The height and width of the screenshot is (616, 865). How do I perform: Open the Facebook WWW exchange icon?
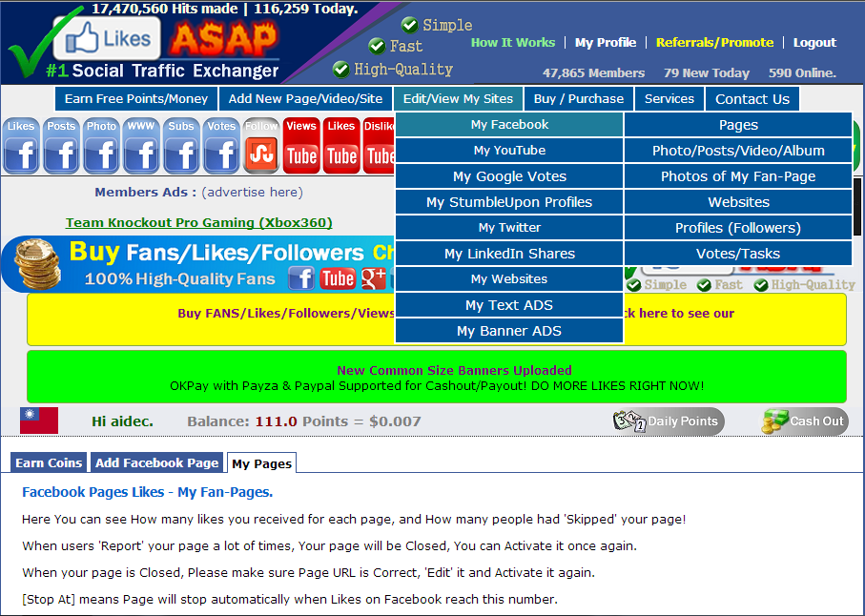pos(141,146)
